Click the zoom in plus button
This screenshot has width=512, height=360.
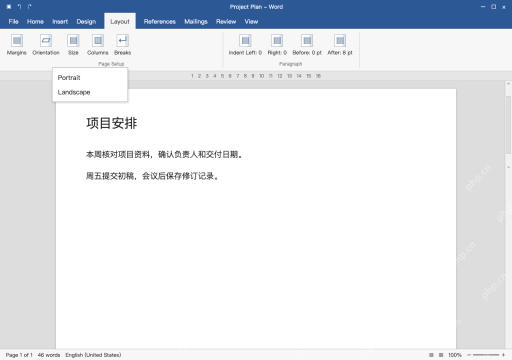(x=503, y=355)
